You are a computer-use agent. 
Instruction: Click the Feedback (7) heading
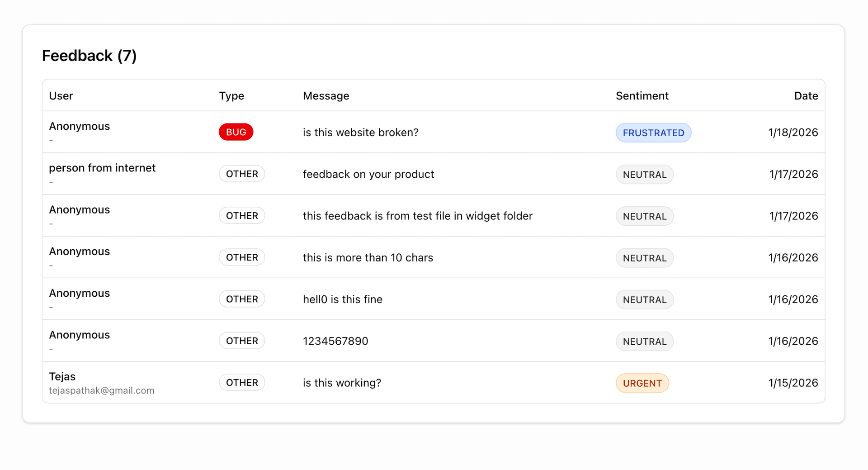coord(89,56)
